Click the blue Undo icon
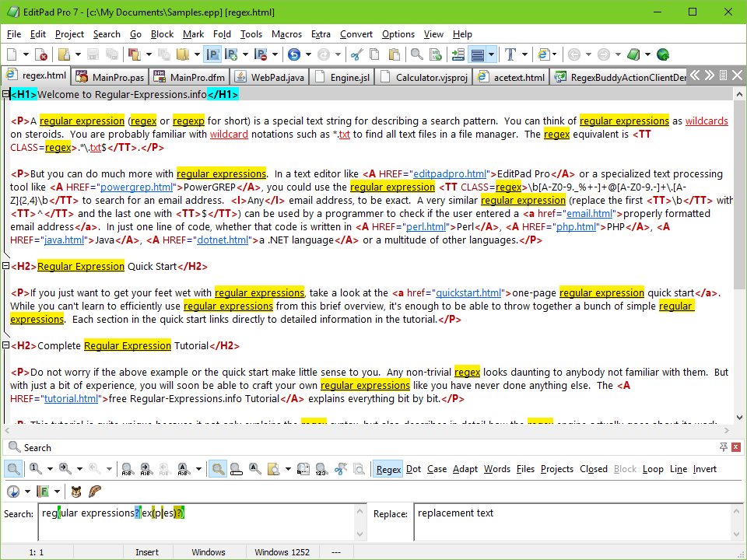Screen dimensions: 747x560 [294, 54]
